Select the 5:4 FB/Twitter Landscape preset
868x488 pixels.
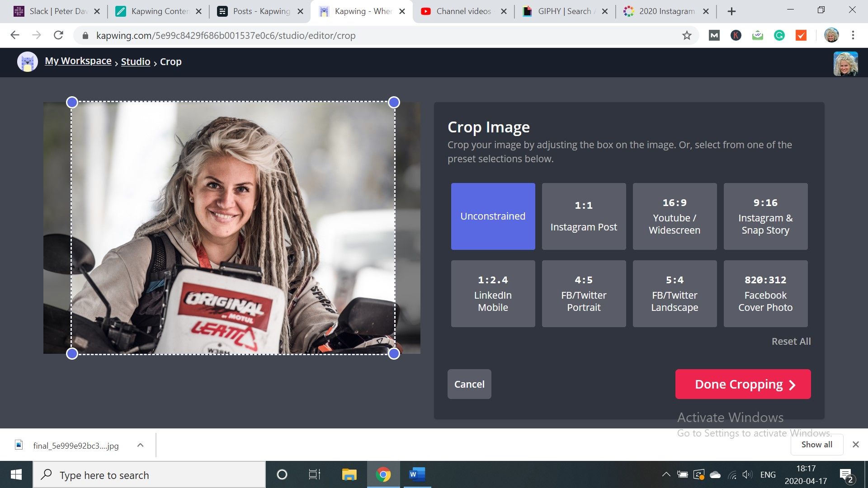click(675, 293)
